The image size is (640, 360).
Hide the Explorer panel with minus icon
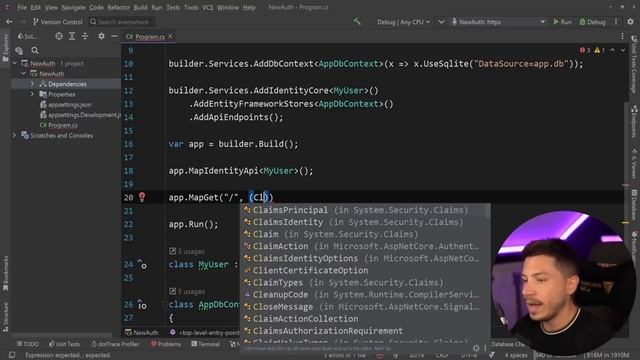(x=114, y=36)
